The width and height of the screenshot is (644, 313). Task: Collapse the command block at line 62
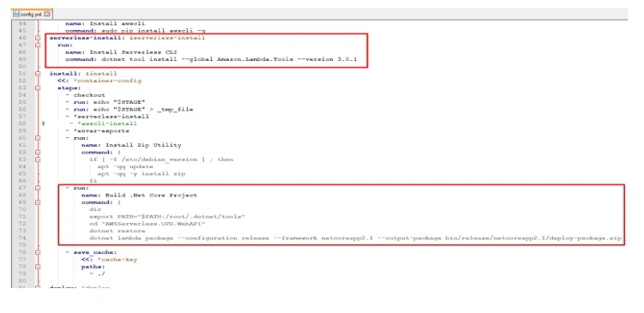coord(38,153)
